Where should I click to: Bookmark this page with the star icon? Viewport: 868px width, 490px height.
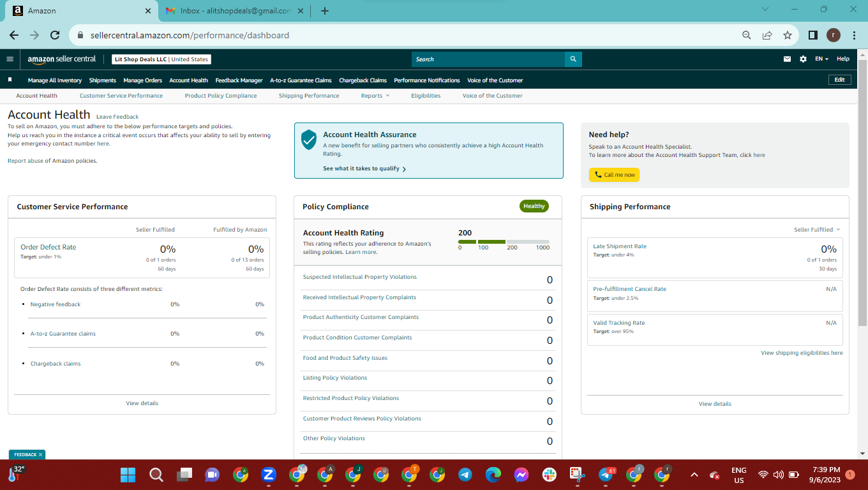click(x=788, y=35)
